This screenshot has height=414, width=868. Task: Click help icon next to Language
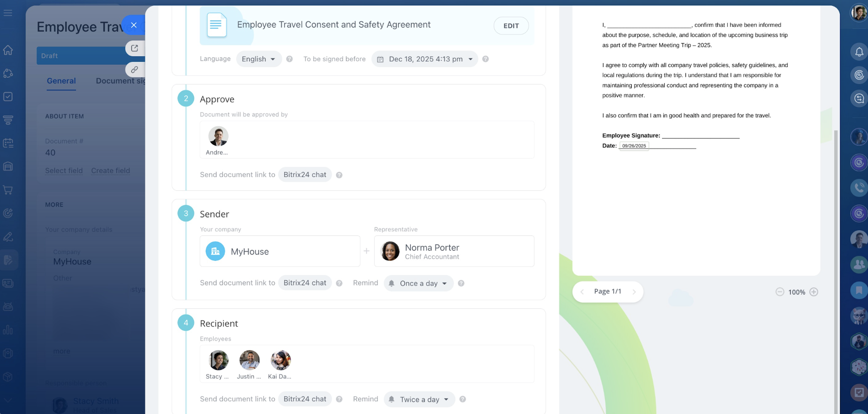click(289, 59)
